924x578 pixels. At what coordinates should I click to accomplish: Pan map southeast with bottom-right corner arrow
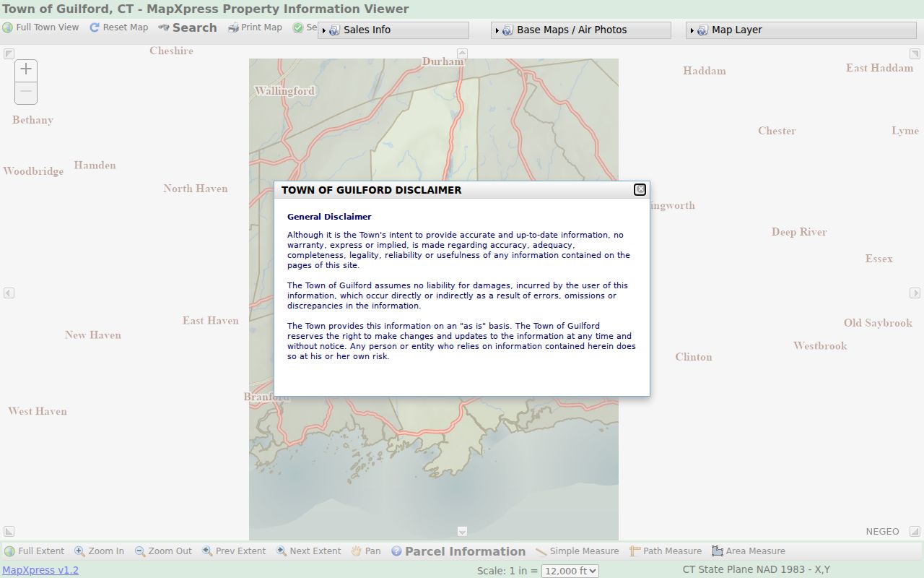click(915, 532)
